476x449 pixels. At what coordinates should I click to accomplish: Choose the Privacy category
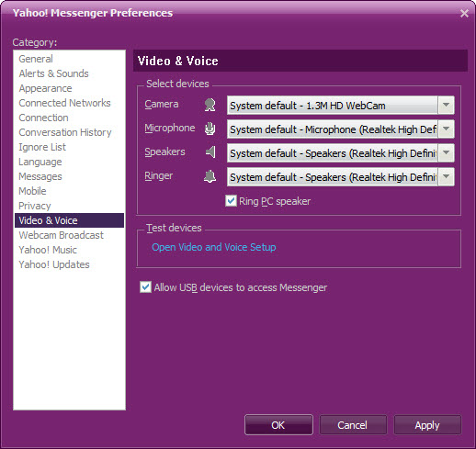[35, 206]
